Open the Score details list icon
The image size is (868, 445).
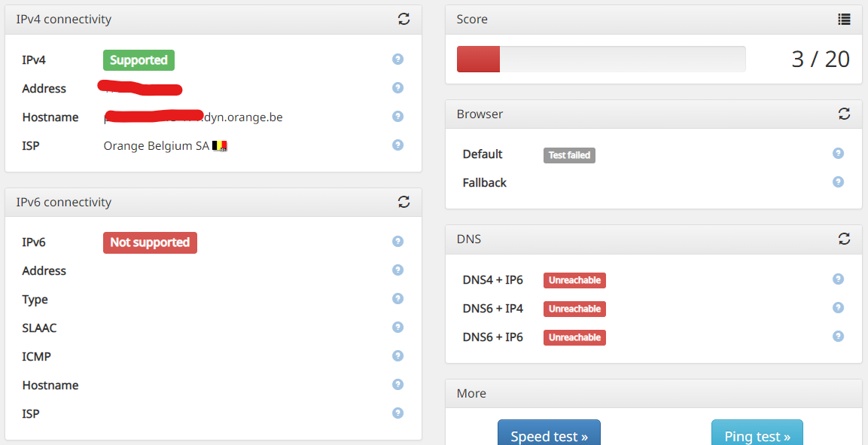pyautogui.click(x=844, y=20)
